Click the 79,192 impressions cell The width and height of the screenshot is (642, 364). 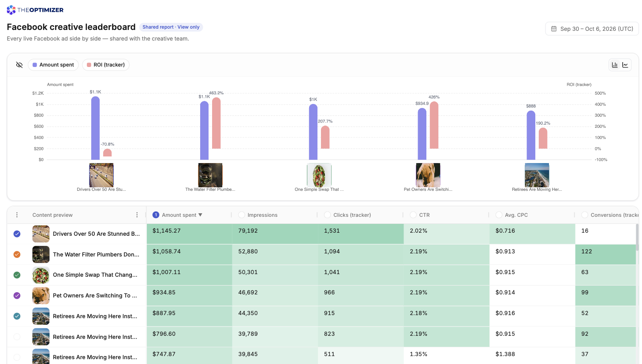point(275,234)
